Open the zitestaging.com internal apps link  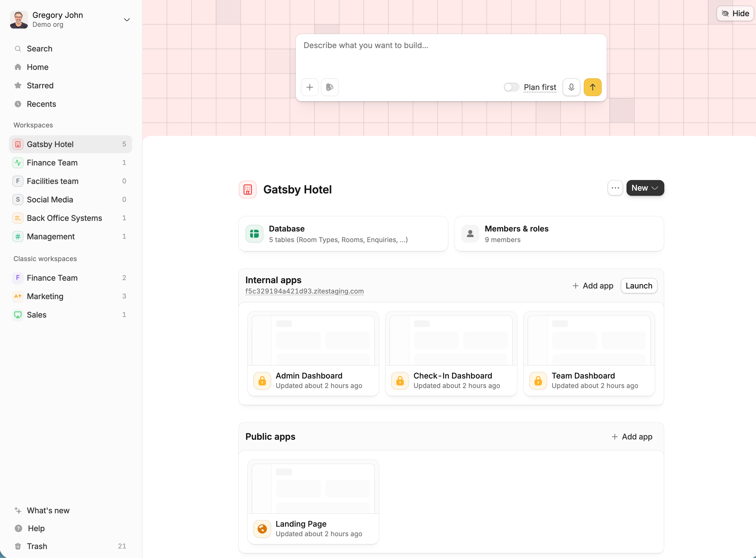[x=304, y=291]
